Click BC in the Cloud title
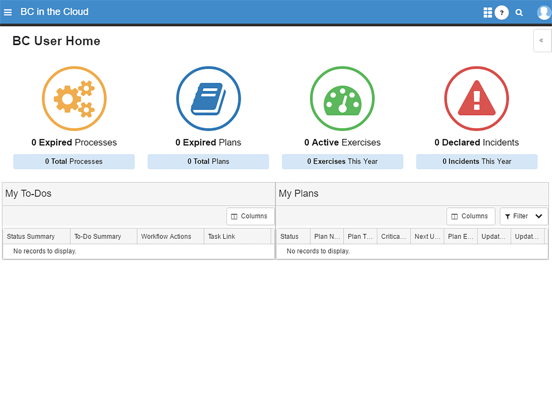Viewport: 552px width, 414px height. (54, 12)
